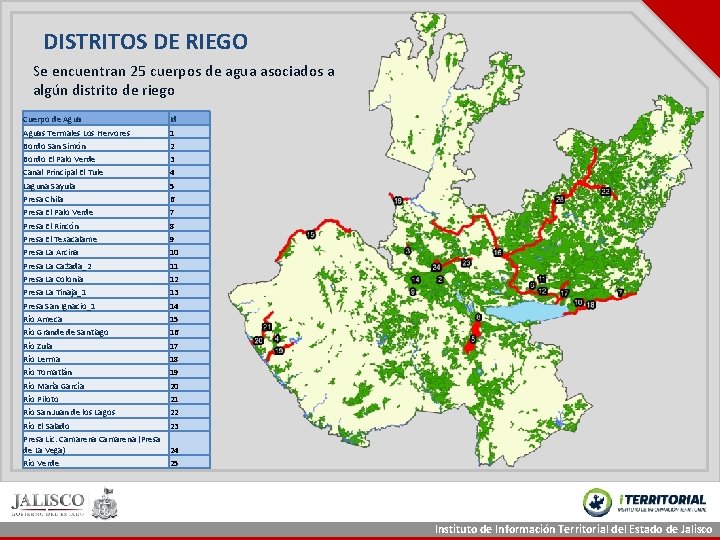
Task: Click map marker 11 on the map
Action: (x=542, y=278)
